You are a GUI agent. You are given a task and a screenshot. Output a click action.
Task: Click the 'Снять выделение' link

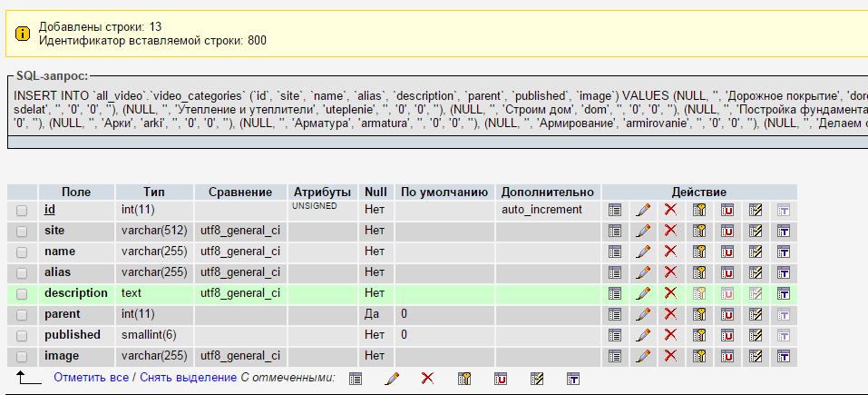coord(189,378)
